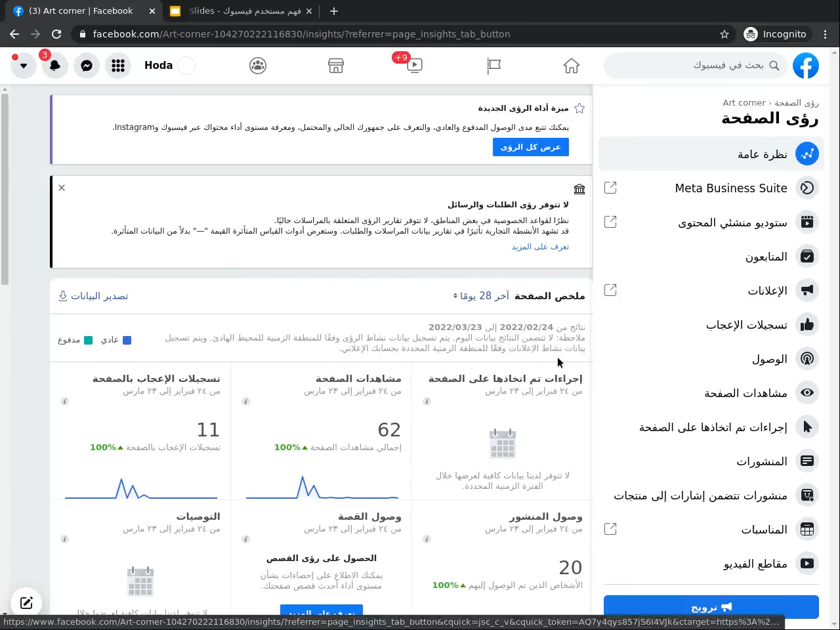Open a new browser tab
840x630 pixels.
click(334, 11)
